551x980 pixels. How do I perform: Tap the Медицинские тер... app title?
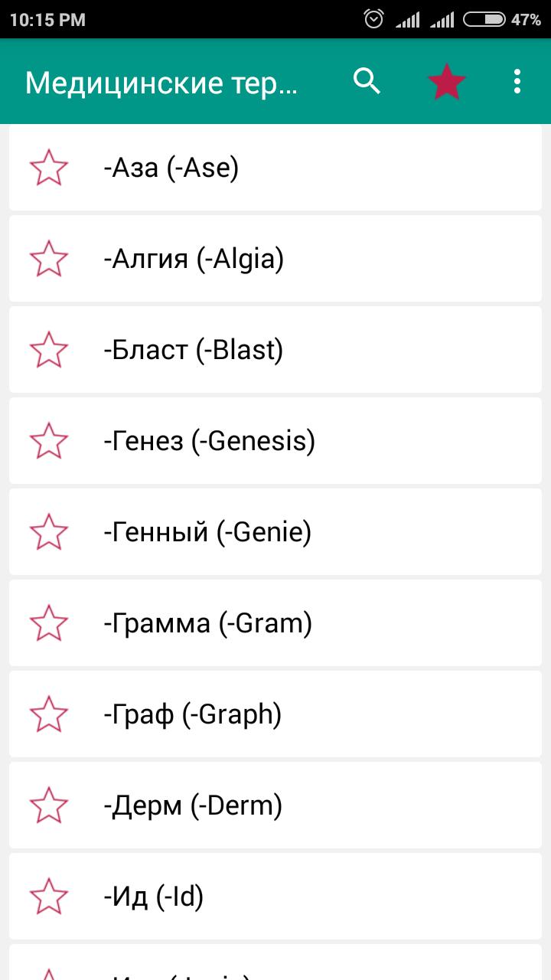tap(161, 82)
